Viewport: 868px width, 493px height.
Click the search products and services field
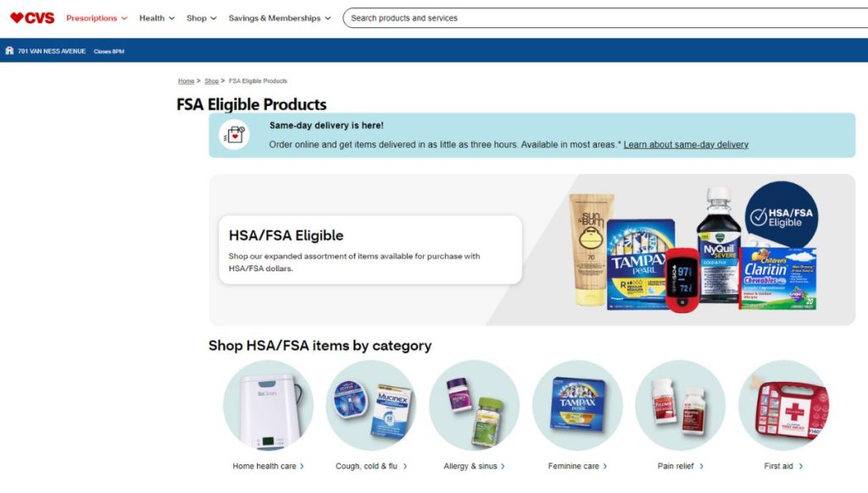[605, 18]
